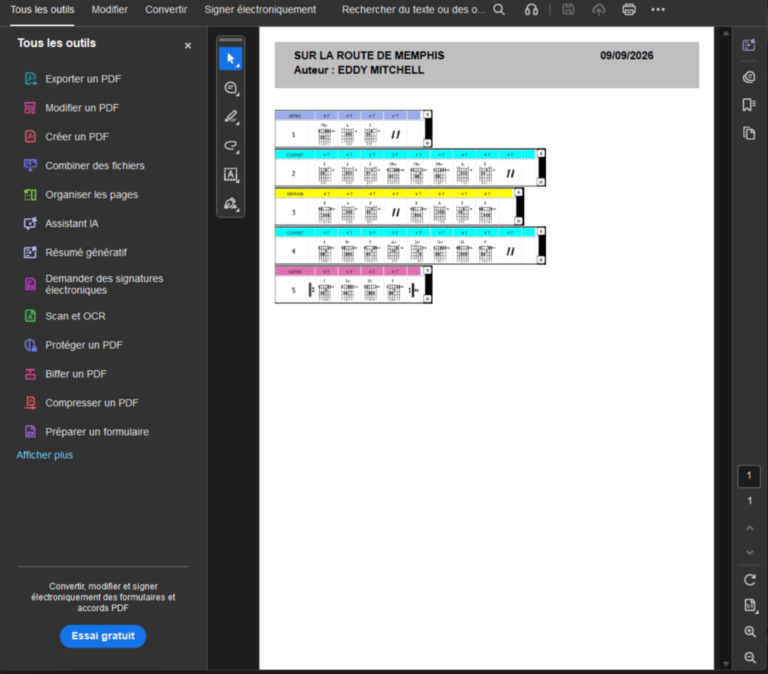768x674 pixels.
Task: Close the Tous les outils panel
Action: [188, 46]
